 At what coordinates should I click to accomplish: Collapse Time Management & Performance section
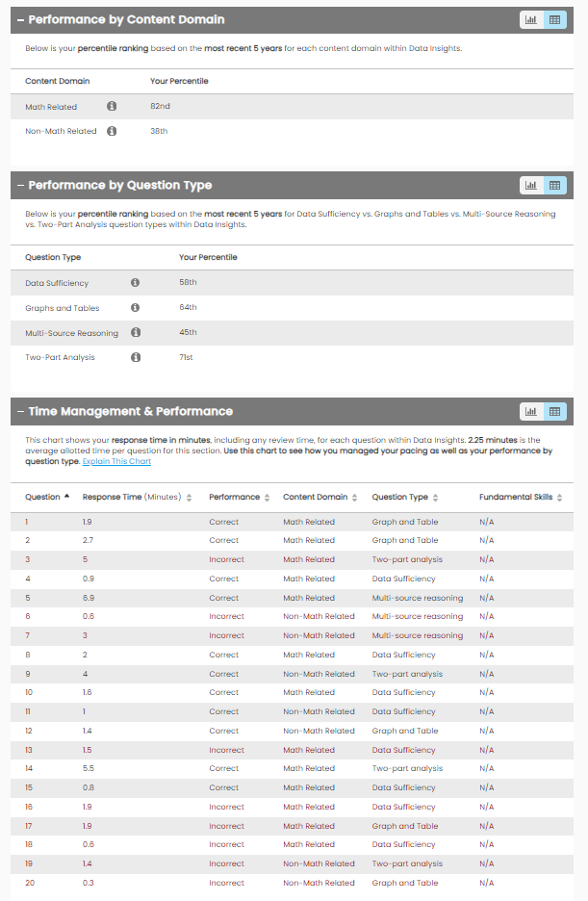coord(20,411)
